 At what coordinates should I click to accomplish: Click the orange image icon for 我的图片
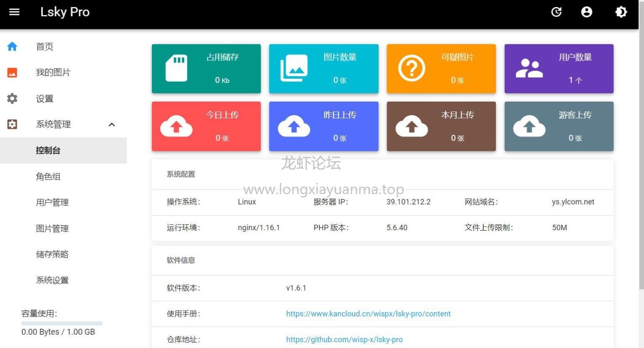click(12, 73)
